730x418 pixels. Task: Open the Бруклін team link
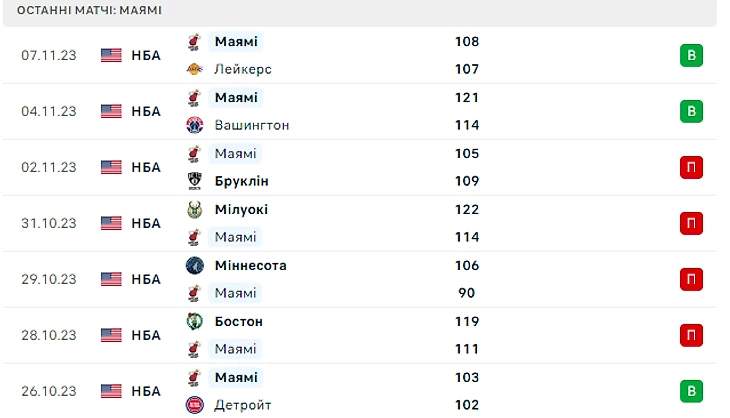[241, 182]
